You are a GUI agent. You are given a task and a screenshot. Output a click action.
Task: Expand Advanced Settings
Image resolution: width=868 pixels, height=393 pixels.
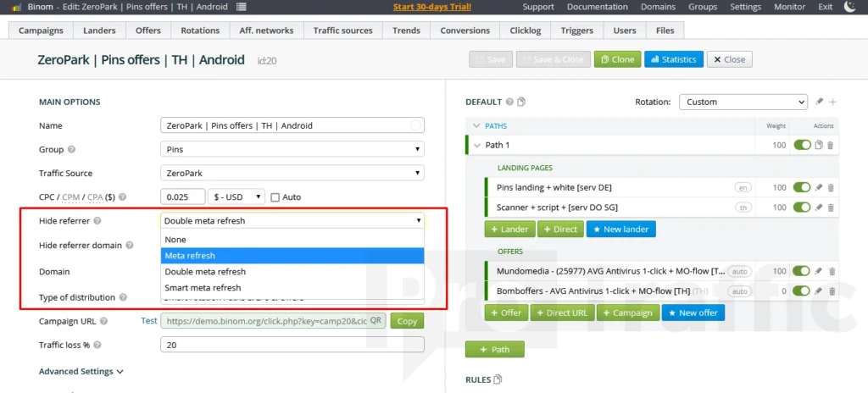click(x=81, y=372)
